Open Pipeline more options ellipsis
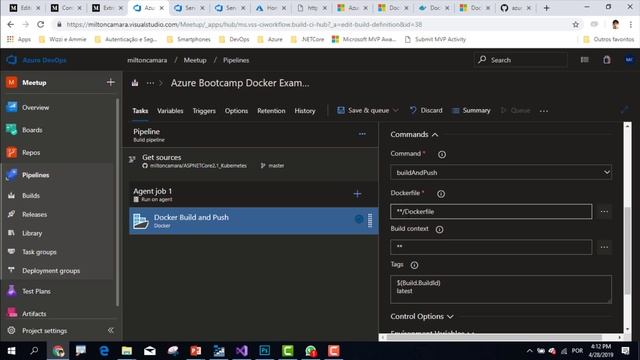Viewport: 640px width, 360px height. [362, 134]
